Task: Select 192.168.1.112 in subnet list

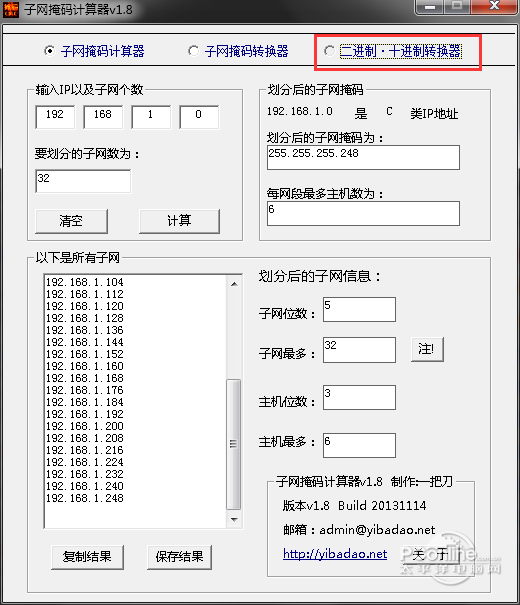Action: (84, 294)
